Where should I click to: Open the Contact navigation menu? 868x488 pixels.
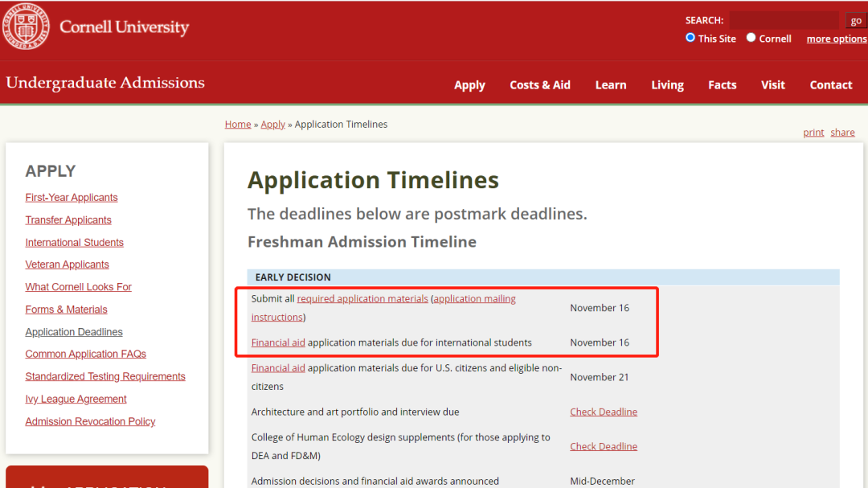[x=831, y=84]
